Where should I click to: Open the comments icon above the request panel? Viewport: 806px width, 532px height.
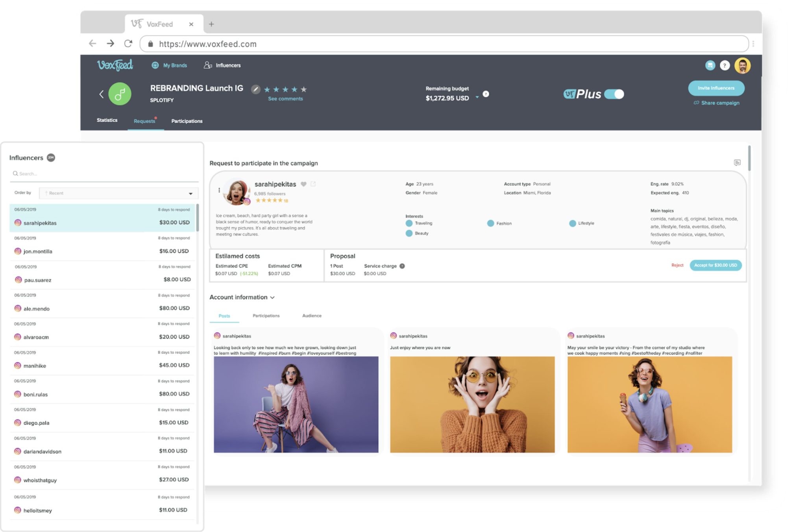click(738, 163)
